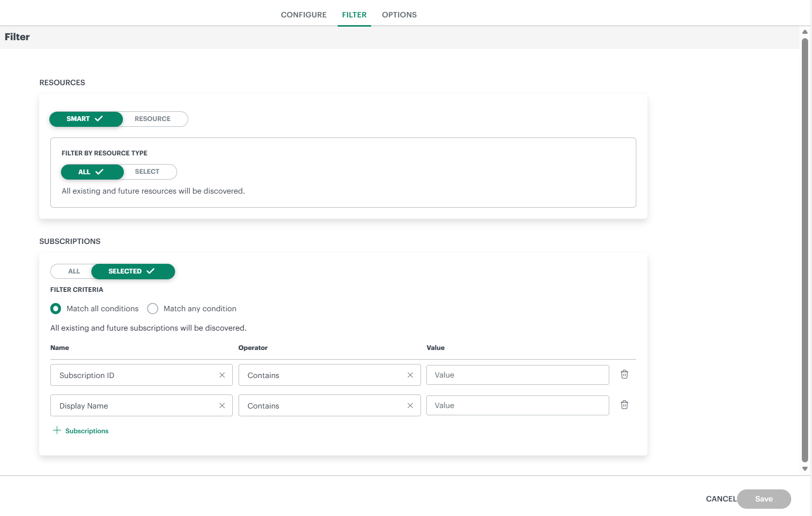Open the OPTIONS tab

(399, 15)
